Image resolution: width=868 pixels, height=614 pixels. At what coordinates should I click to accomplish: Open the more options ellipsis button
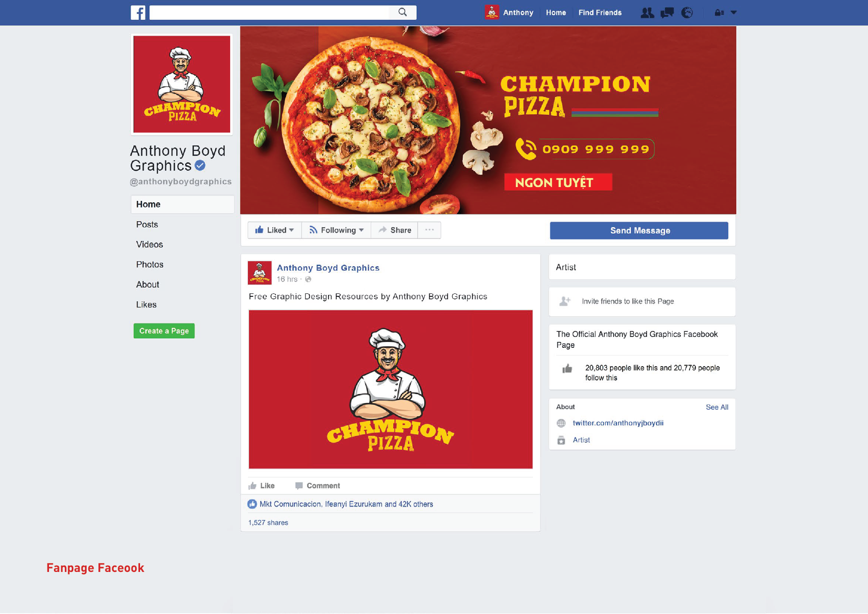pos(430,230)
